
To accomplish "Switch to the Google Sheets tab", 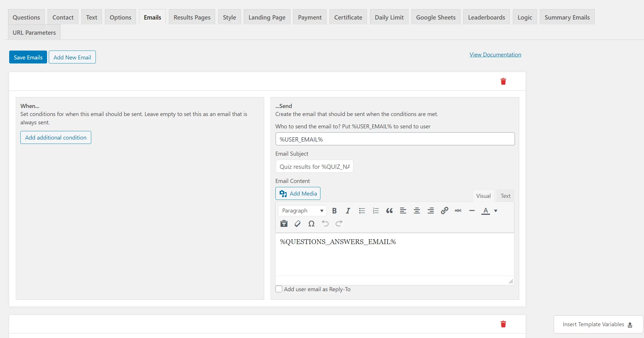I will (x=435, y=17).
